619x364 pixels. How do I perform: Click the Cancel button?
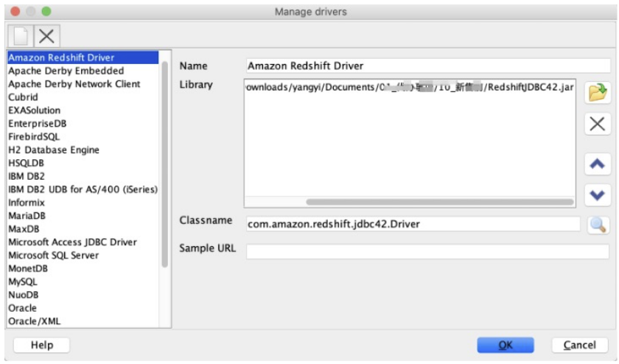pos(579,345)
